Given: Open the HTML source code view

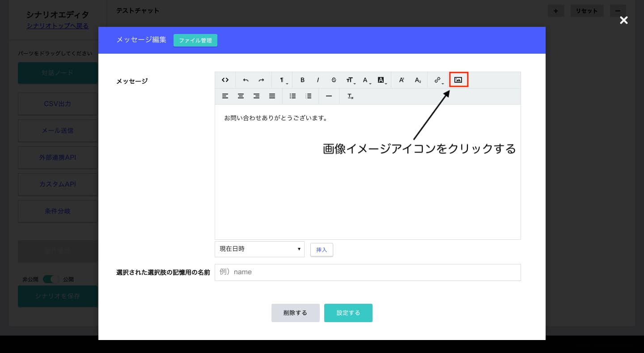Looking at the screenshot, I should click(x=225, y=80).
